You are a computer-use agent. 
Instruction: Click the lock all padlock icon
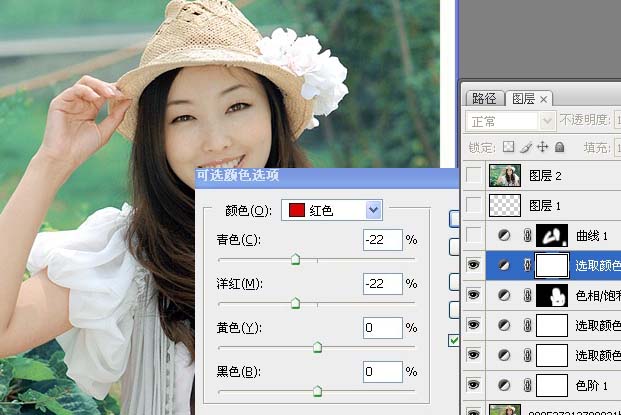[559, 147]
